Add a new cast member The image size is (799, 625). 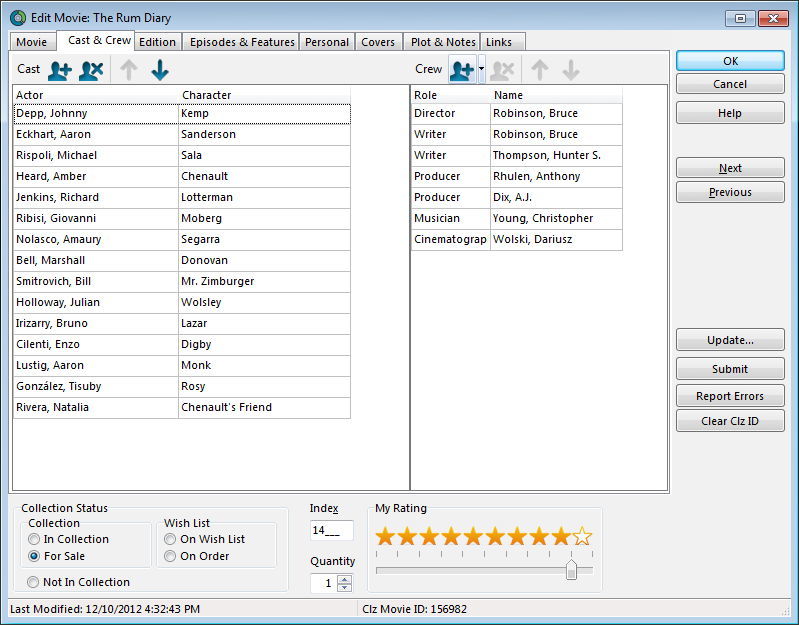tap(60, 70)
